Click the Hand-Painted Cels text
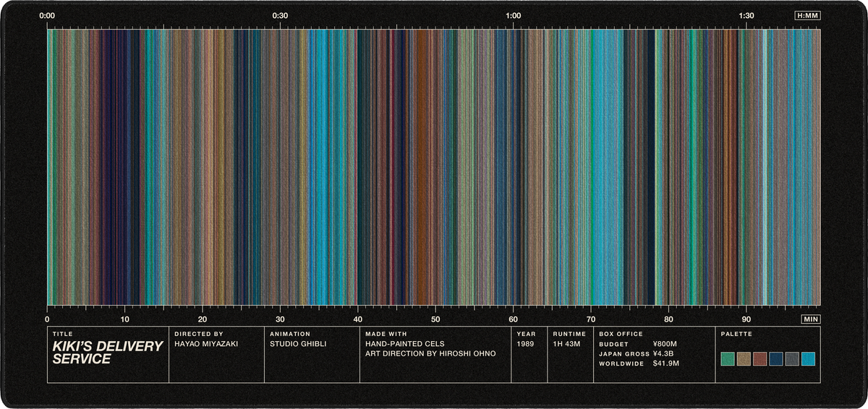 [x=405, y=344]
